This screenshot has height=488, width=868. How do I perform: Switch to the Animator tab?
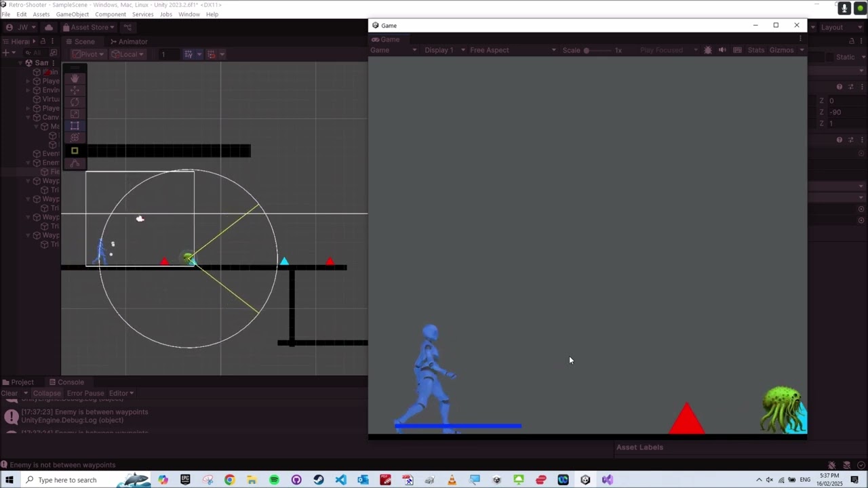[x=128, y=41]
